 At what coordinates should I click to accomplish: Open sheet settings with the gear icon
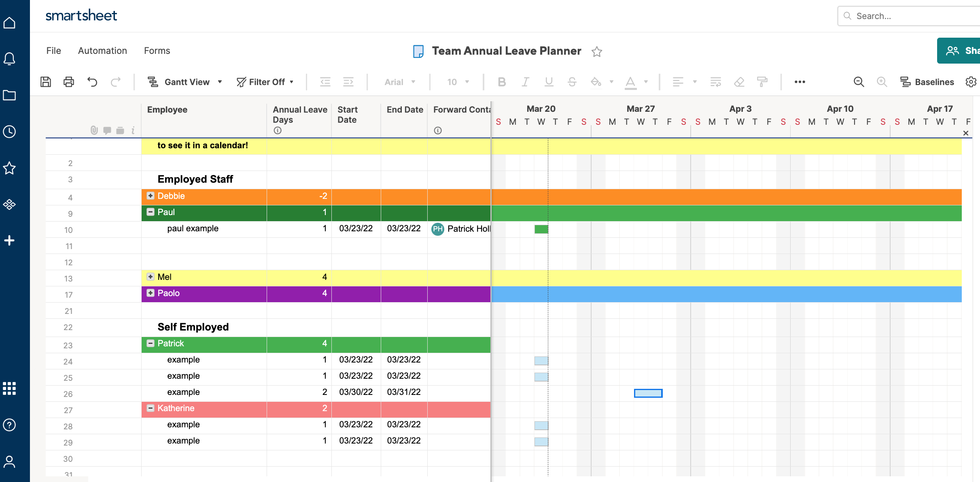pyautogui.click(x=972, y=81)
